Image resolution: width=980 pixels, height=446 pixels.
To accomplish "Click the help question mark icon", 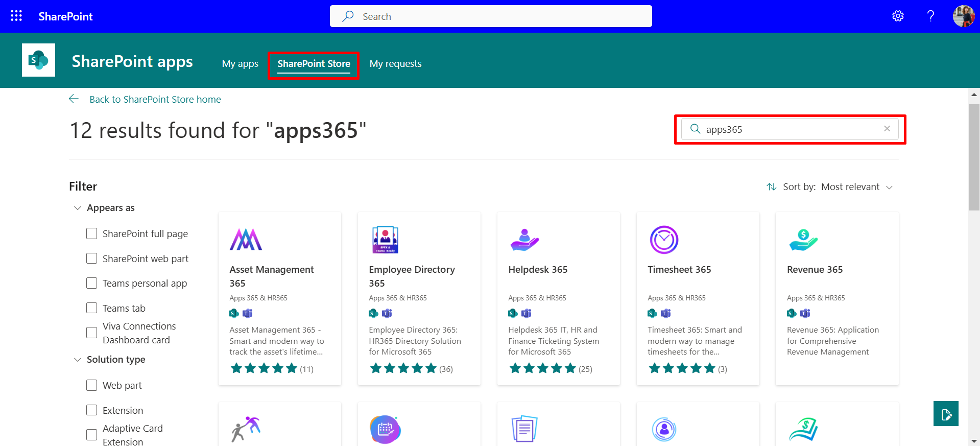I will click(x=930, y=16).
